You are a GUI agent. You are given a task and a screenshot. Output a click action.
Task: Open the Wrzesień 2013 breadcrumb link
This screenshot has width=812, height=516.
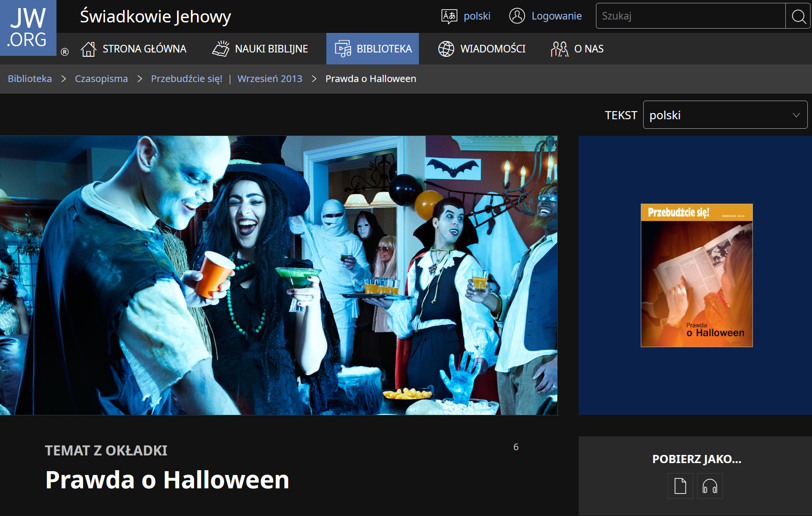click(x=270, y=79)
